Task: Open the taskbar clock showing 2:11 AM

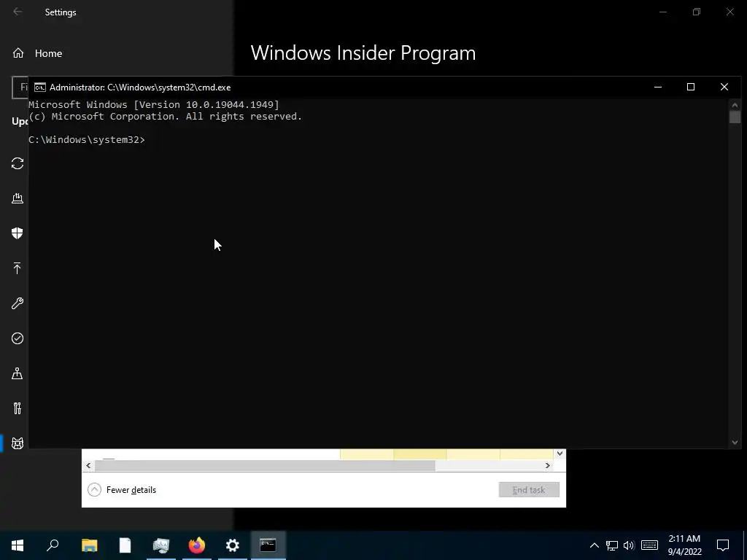Action: [x=684, y=545]
